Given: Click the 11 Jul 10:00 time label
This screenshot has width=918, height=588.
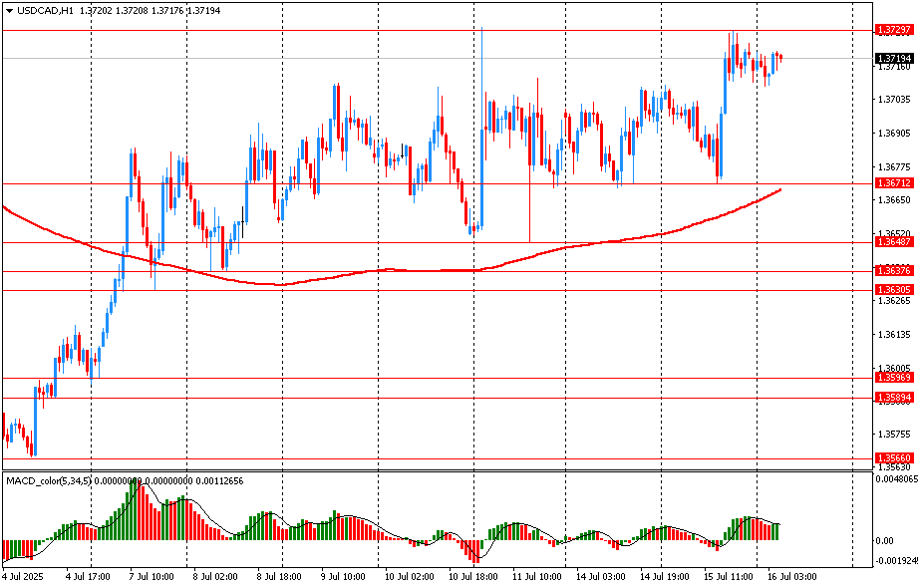Looking at the screenshot, I should coord(534,577).
